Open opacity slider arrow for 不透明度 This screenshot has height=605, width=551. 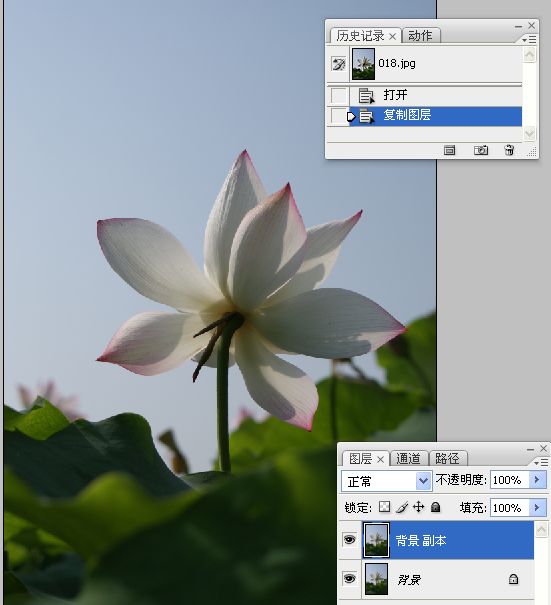[x=537, y=480]
